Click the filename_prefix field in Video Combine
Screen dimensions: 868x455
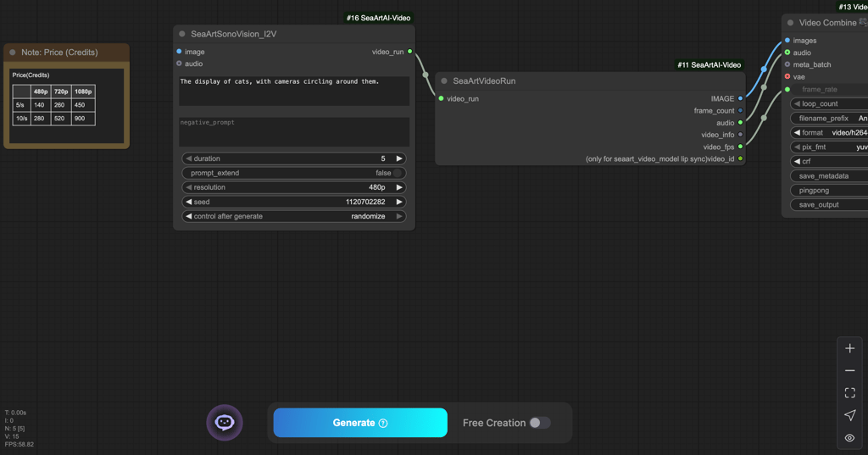(829, 119)
